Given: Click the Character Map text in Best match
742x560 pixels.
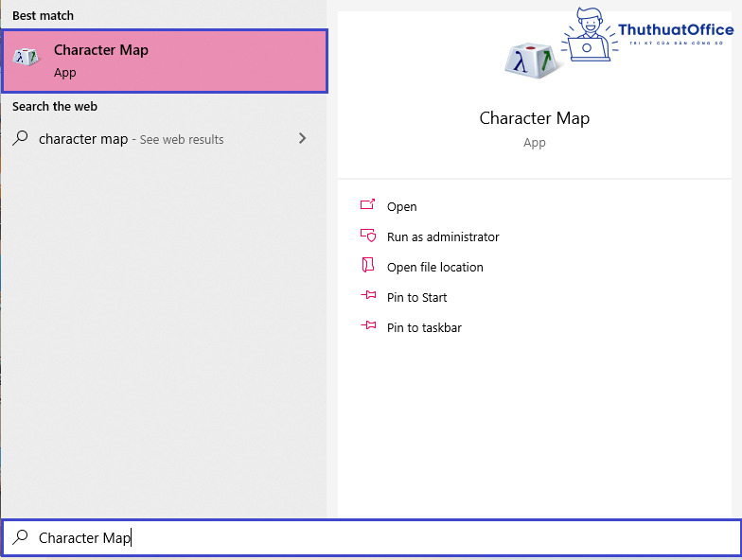Looking at the screenshot, I should tap(100, 50).
